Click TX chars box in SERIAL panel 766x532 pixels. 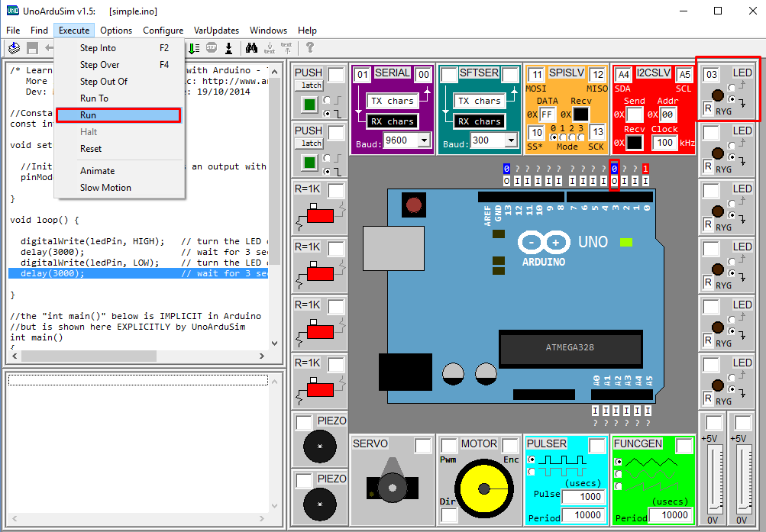click(393, 101)
